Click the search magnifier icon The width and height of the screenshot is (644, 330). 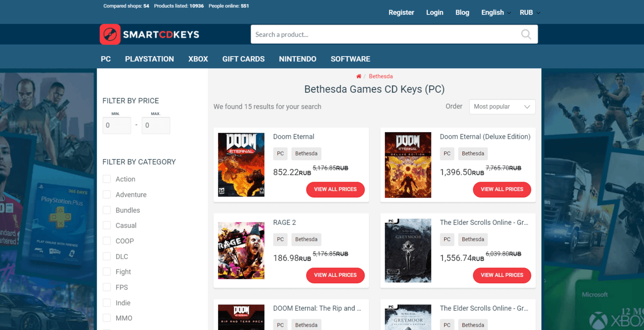click(526, 35)
